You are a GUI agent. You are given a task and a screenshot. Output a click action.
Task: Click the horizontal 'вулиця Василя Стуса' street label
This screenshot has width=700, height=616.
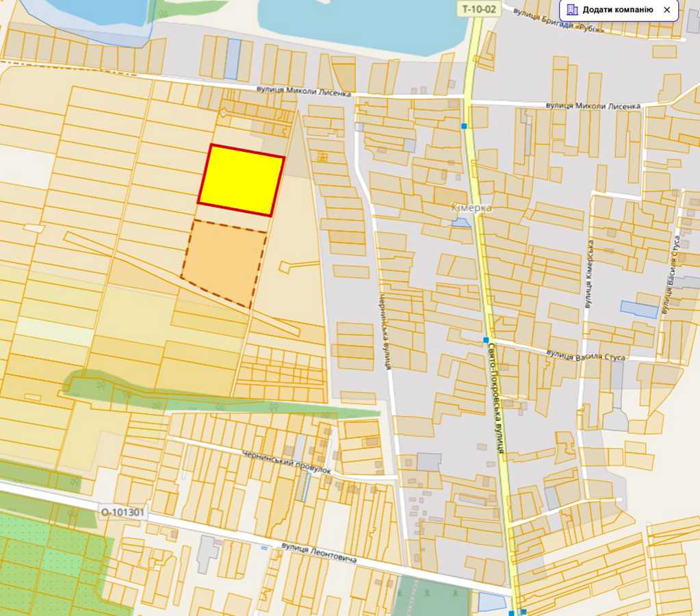click(586, 356)
